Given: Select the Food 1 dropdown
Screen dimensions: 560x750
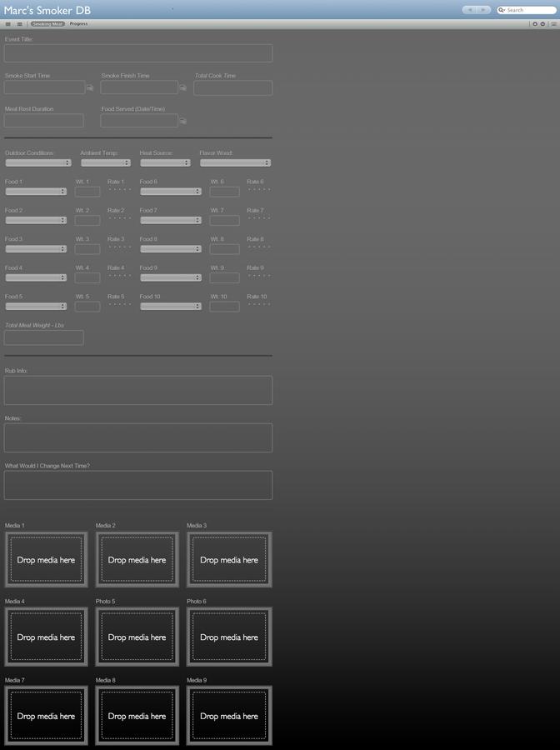Looking at the screenshot, I should tap(36, 192).
